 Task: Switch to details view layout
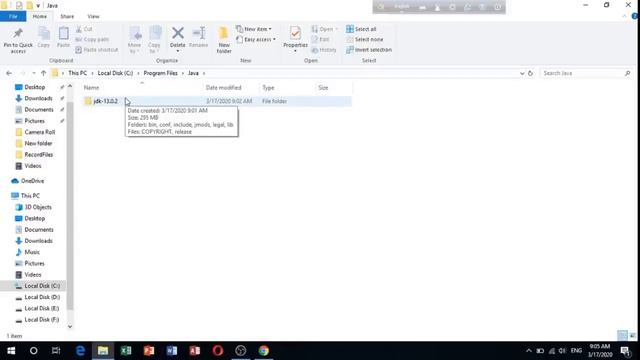622,336
